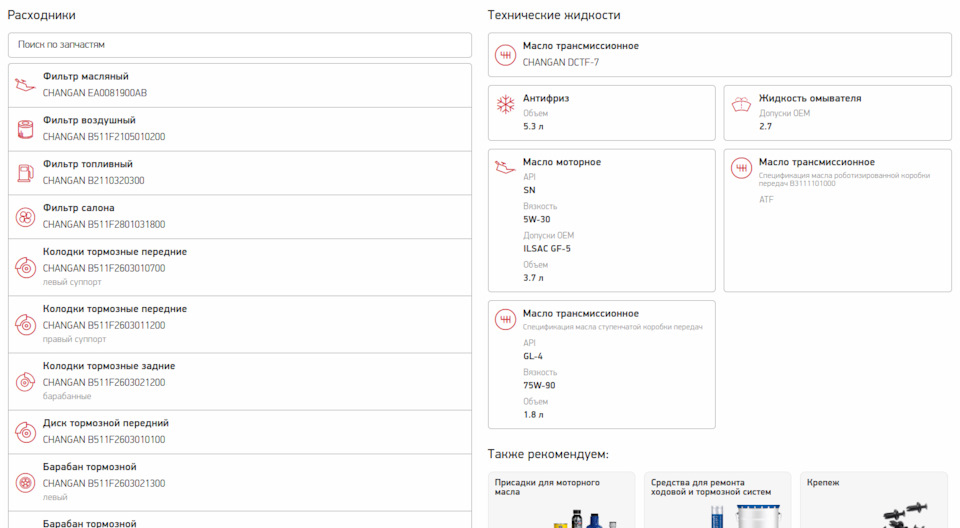Click the air filter icon
Viewport: 960px width, 528px height.
[26, 129]
